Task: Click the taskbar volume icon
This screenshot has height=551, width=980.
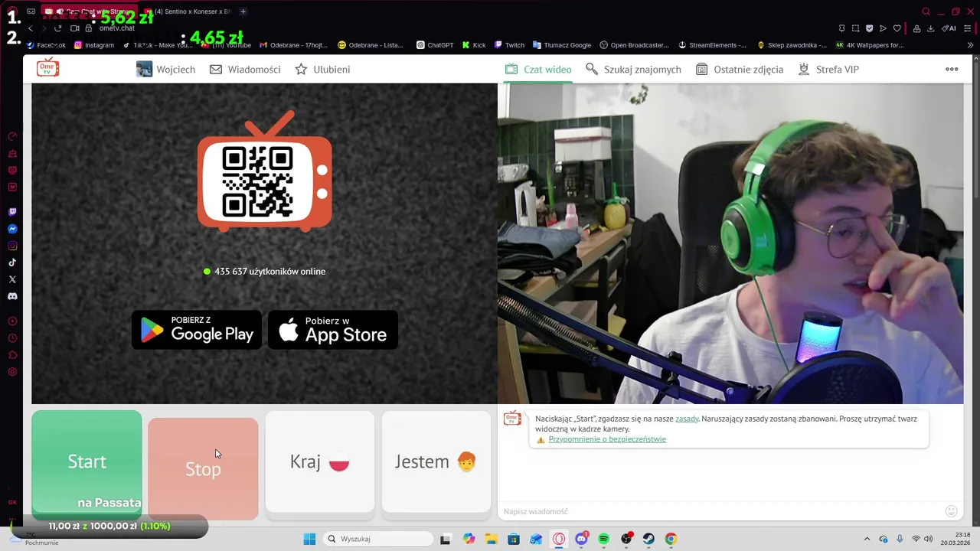Action: click(928, 539)
